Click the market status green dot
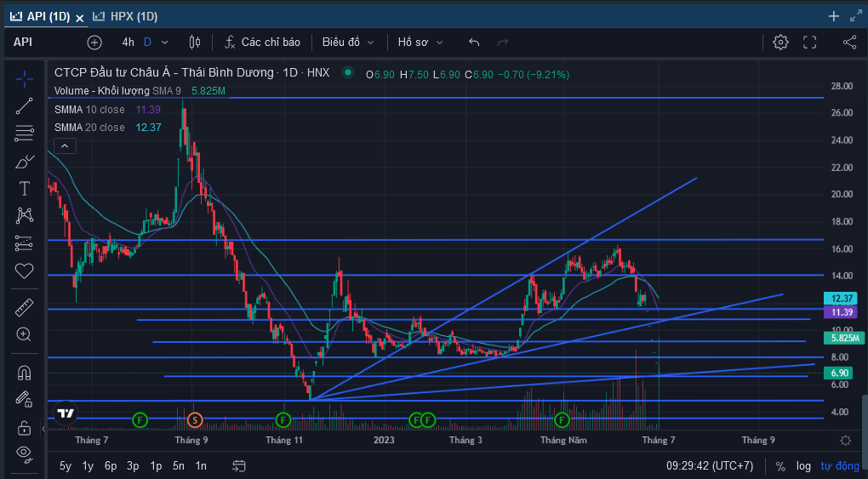This screenshot has width=868, height=479. click(x=348, y=72)
